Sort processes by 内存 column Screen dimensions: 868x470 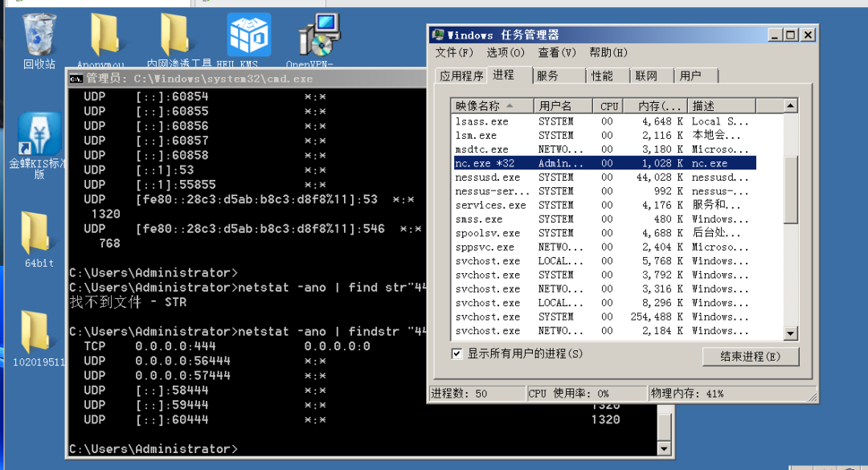(655, 106)
